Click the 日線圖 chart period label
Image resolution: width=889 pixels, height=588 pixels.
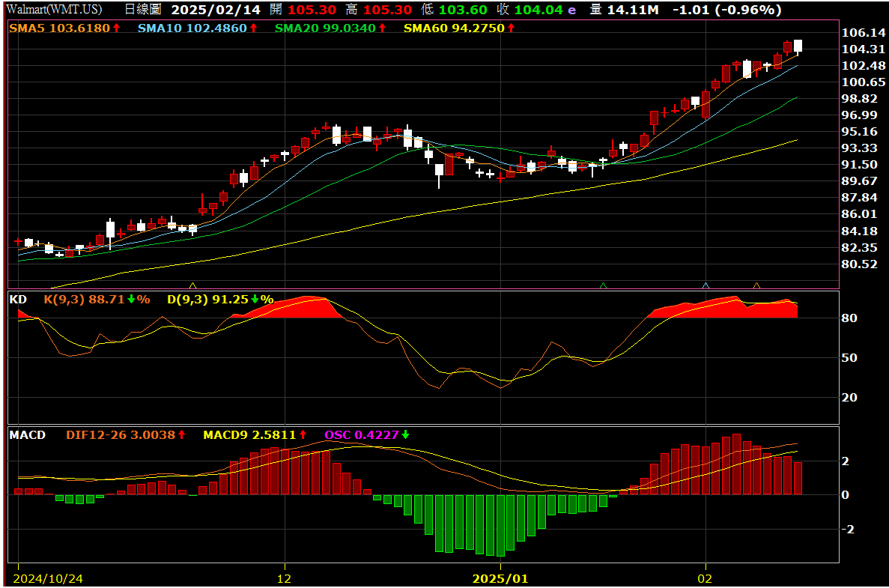tap(142, 10)
